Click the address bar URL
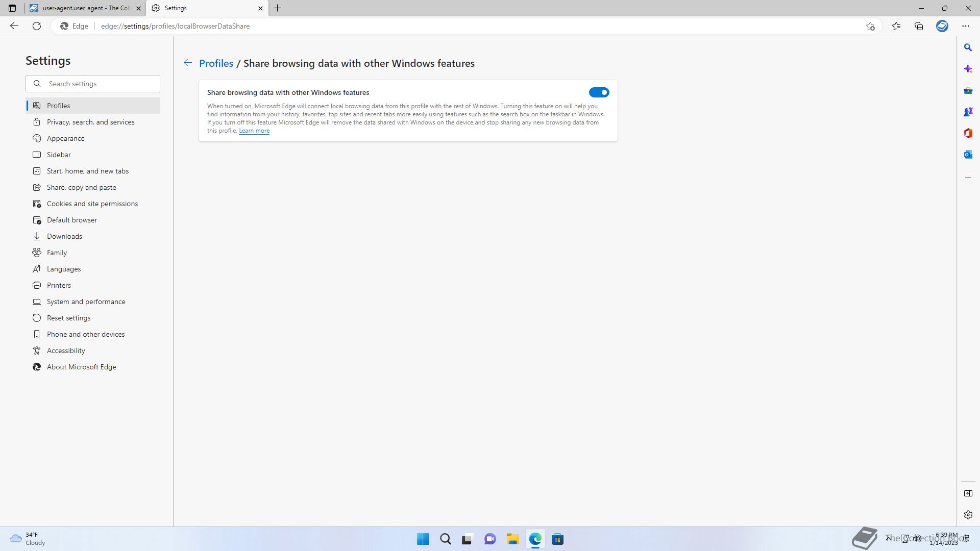Viewport: 980px width, 551px height. click(175, 26)
